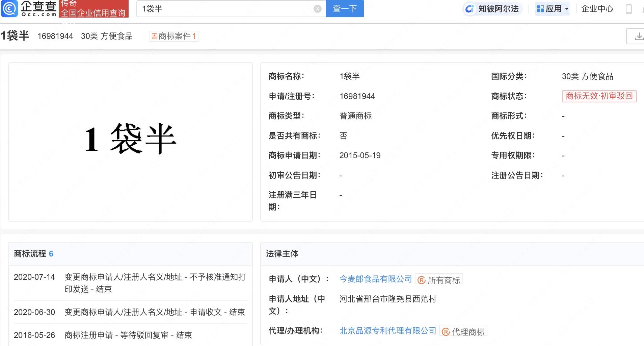Click the mobile phone icon

[x=628, y=9]
